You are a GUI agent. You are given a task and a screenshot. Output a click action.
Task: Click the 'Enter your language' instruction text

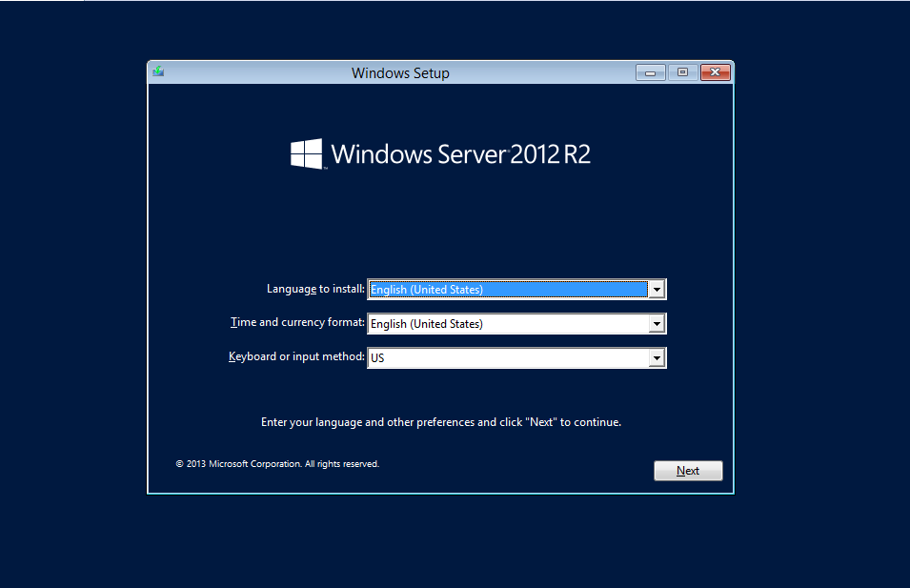[x=441, y=422]
